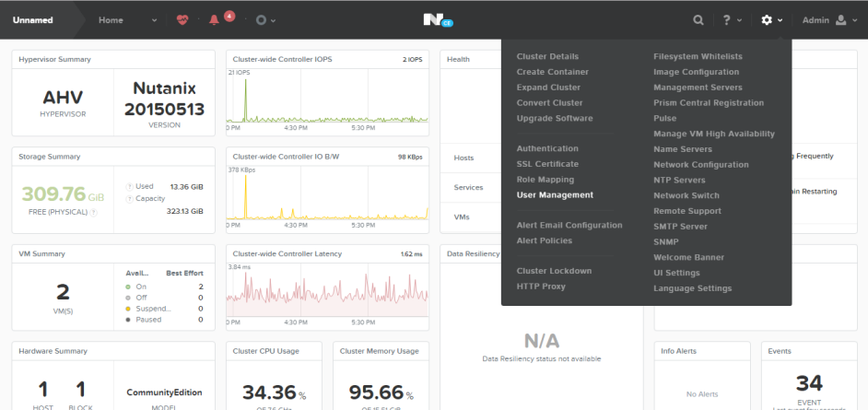
Task: Select Cluster Details from settings menu
Action: point(547,56)
